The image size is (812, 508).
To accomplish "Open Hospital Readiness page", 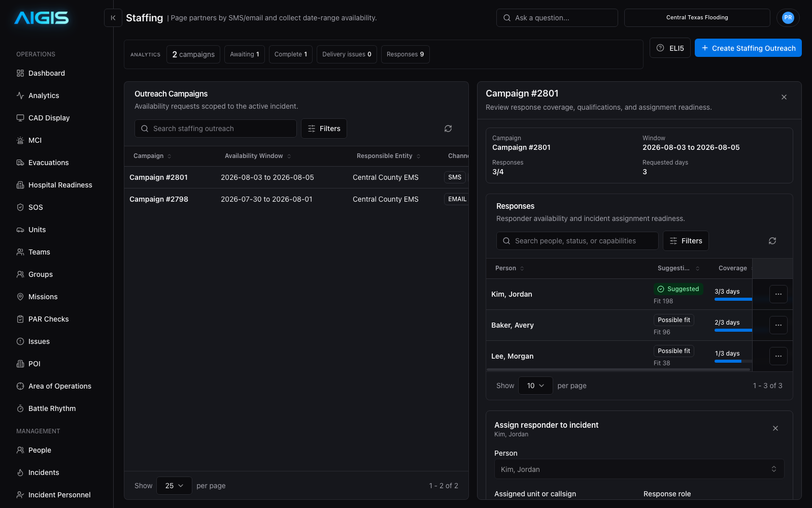I will click(x=60, y=185).
